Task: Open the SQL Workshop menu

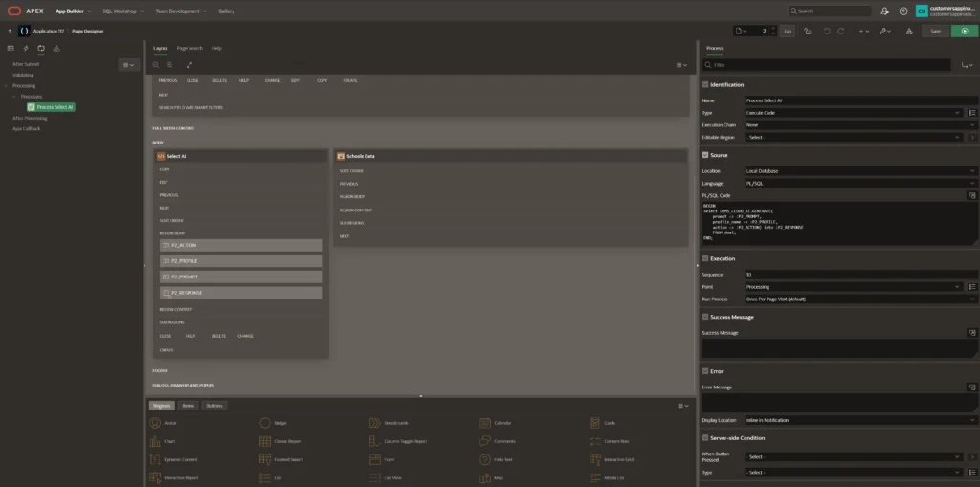Action: [x=122, y=11]
